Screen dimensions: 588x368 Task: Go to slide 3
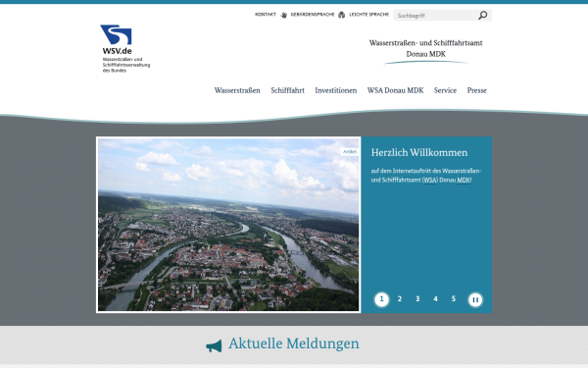417,299
